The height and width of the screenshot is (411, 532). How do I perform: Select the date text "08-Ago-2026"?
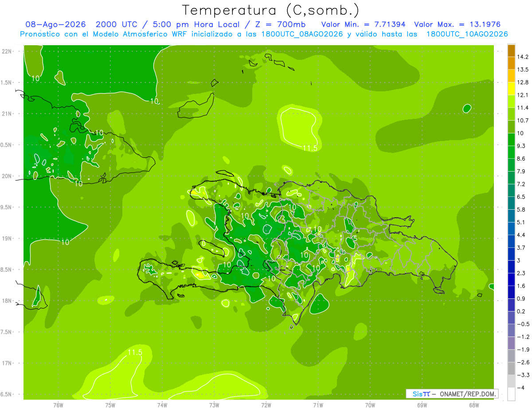coord(55,24)
